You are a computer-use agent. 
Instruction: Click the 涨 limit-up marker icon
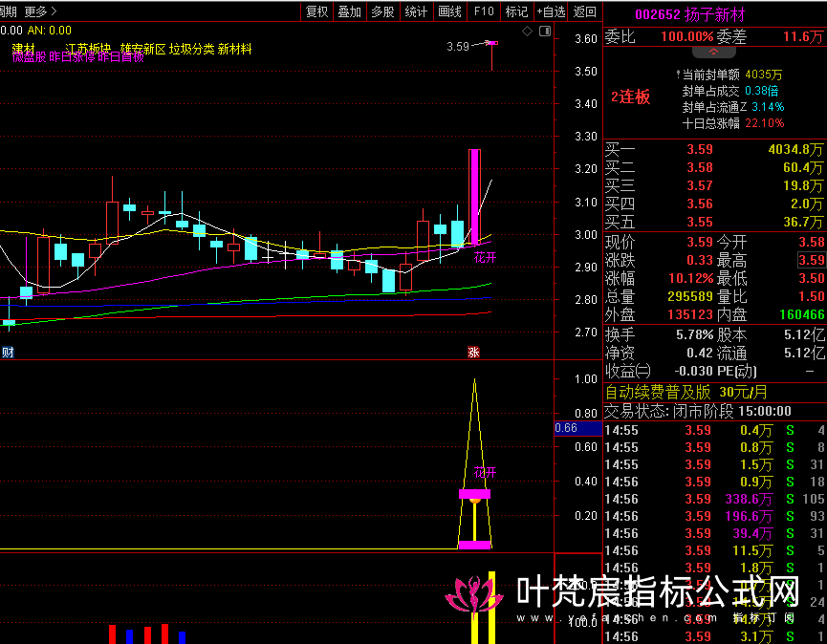[x=473, y=352]
